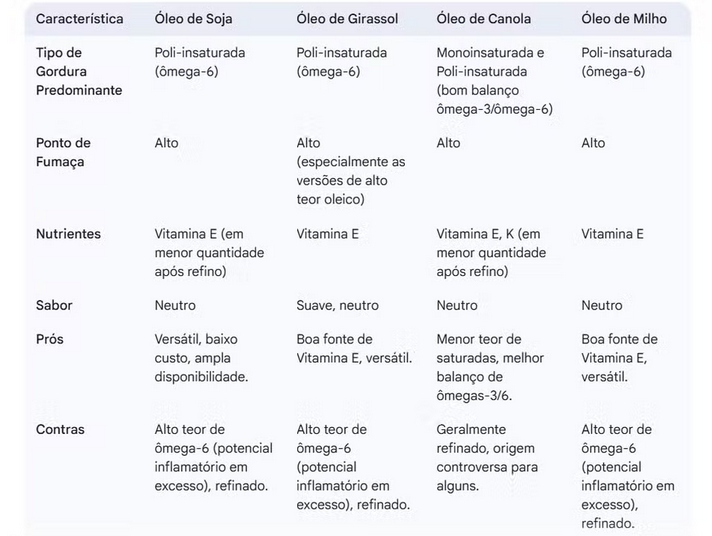Click the "Prós" row label

[x=50, y=339]
